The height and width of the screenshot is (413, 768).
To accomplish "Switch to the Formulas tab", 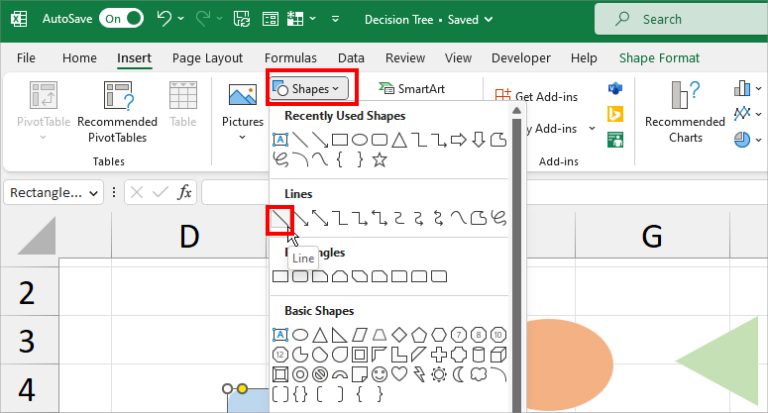I will pyautogui.click(x=290, y=58).
